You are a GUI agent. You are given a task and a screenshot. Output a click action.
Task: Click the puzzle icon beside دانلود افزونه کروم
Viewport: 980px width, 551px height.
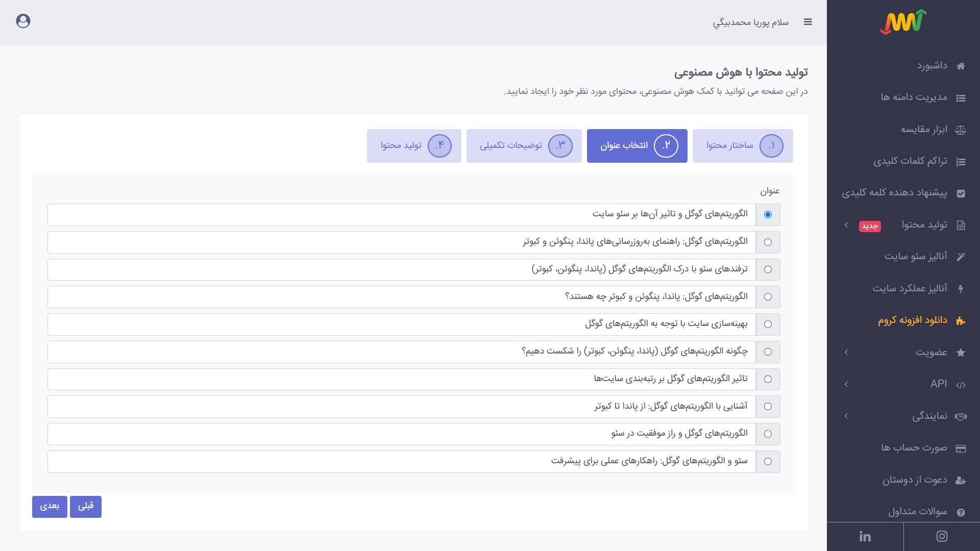[961, 321]
